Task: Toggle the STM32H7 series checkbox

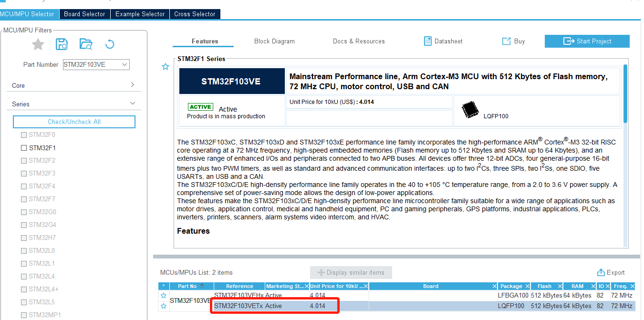Action: click(24, 238)
